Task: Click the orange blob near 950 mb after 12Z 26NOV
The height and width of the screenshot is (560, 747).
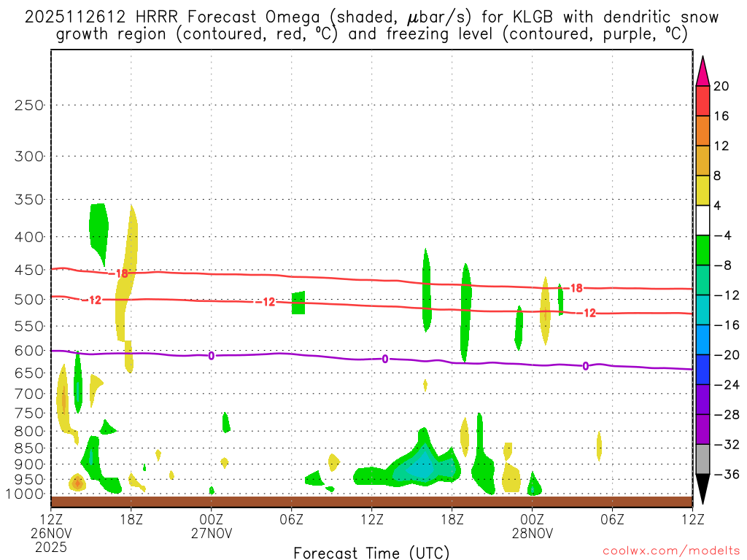Action: point(77,483)
